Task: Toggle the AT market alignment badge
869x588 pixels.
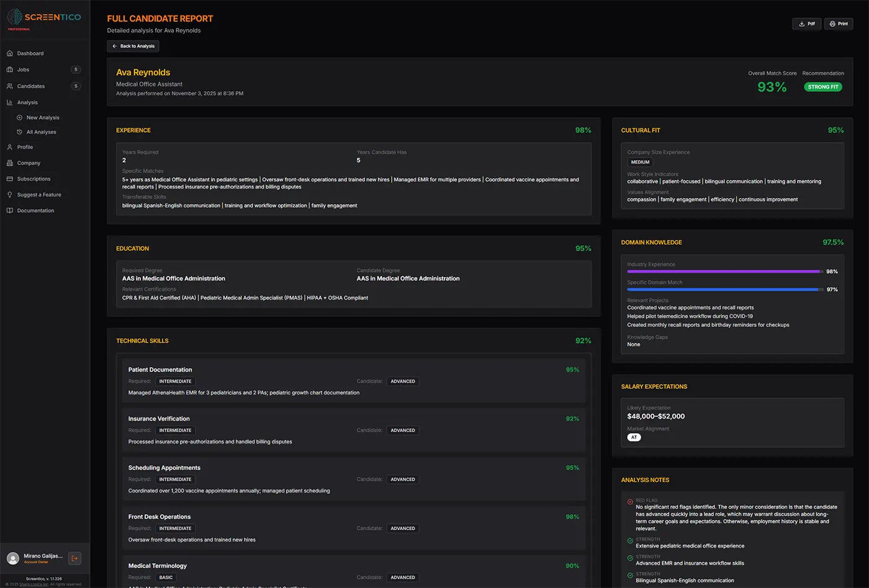Action: click(634, 437)
